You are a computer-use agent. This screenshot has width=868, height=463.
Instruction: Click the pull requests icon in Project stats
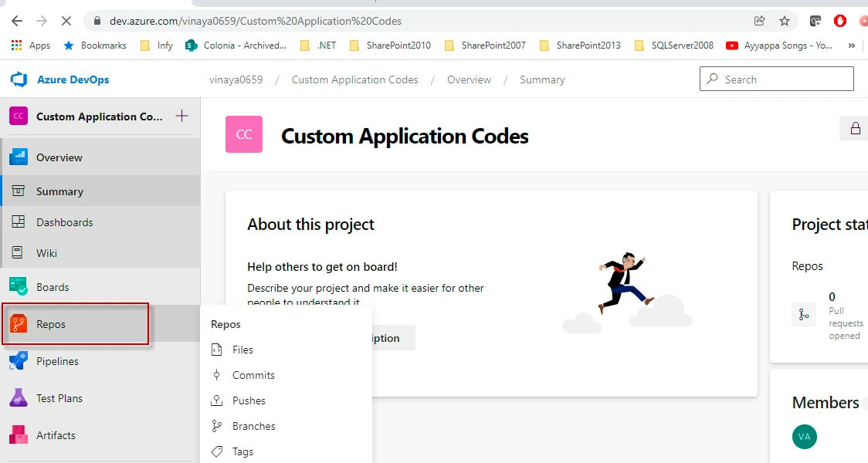(804, 315)
